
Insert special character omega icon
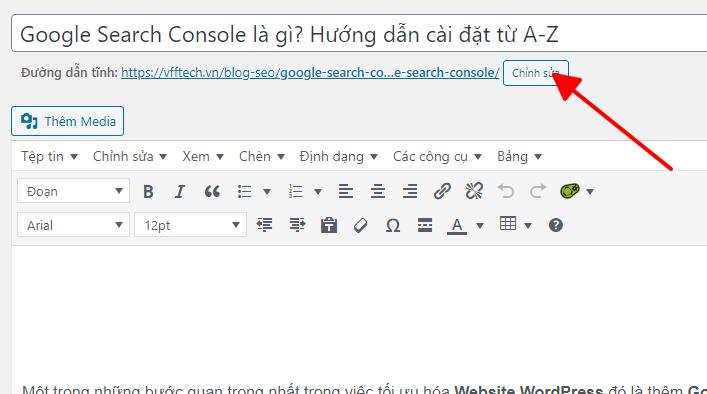coord(393,224)
